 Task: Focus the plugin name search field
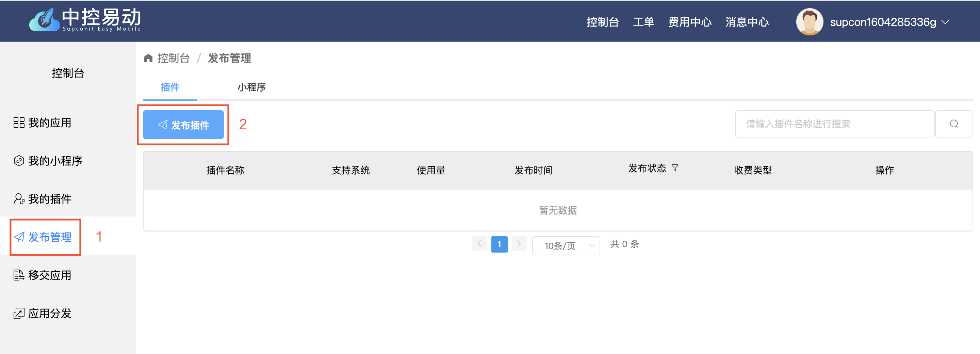point(835,124)
